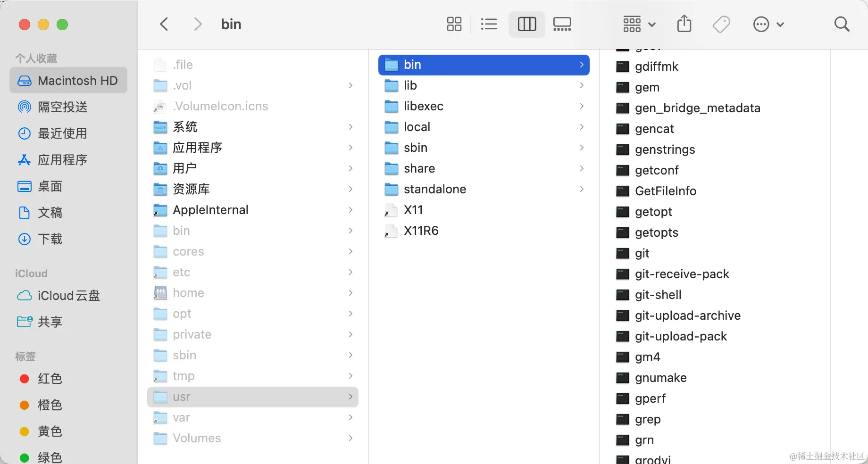868x464 pixels.
Task: Select the share folder
Action: (x=484, y=168)
